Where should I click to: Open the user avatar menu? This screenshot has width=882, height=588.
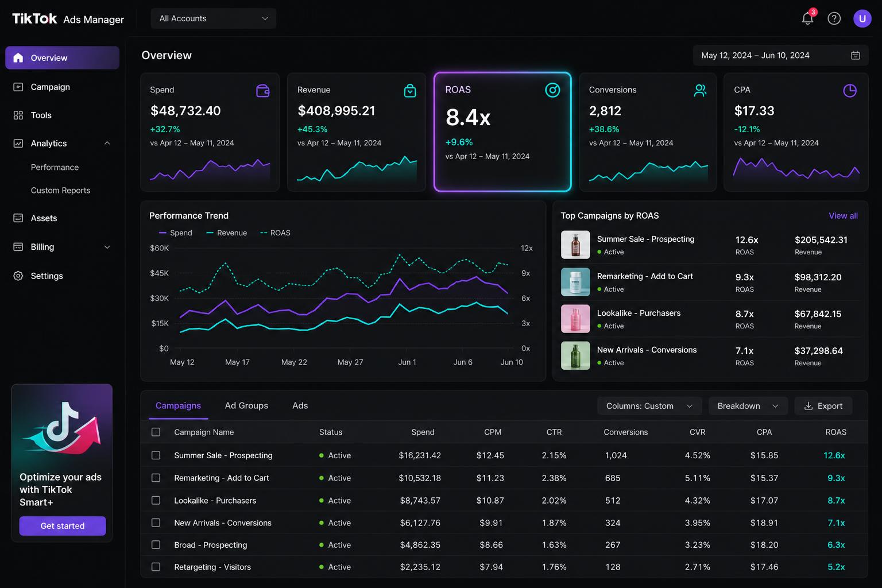(x=862, y=18)
